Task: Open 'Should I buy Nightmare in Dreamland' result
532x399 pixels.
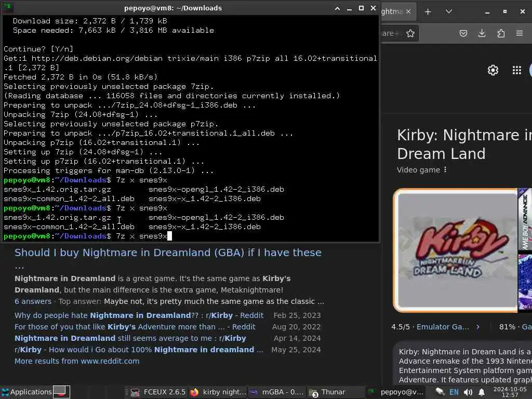Action: click(168, 252)
